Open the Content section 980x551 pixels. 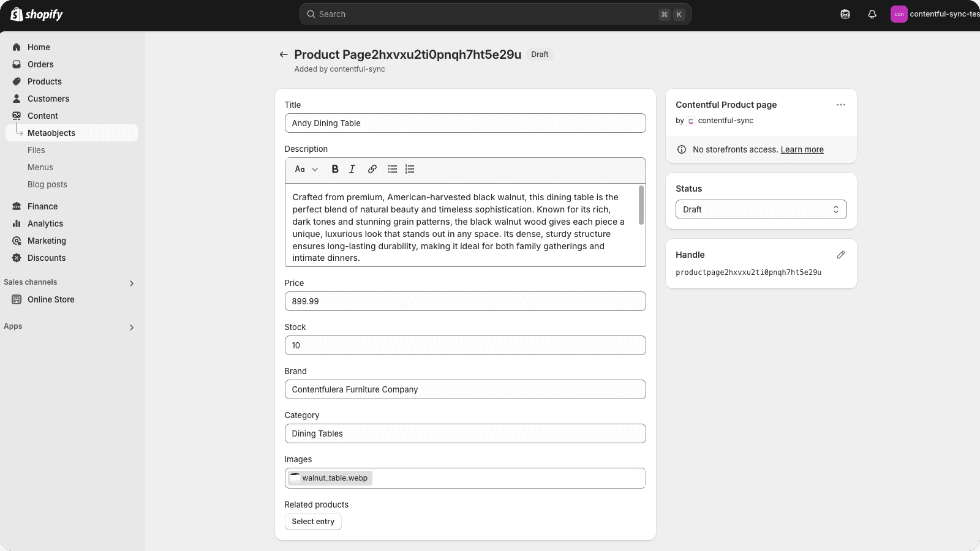[42, 115]
